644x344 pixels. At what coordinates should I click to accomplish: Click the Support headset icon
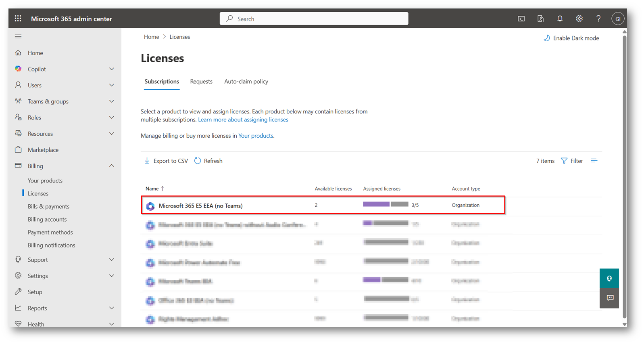(x=18, y=259)
